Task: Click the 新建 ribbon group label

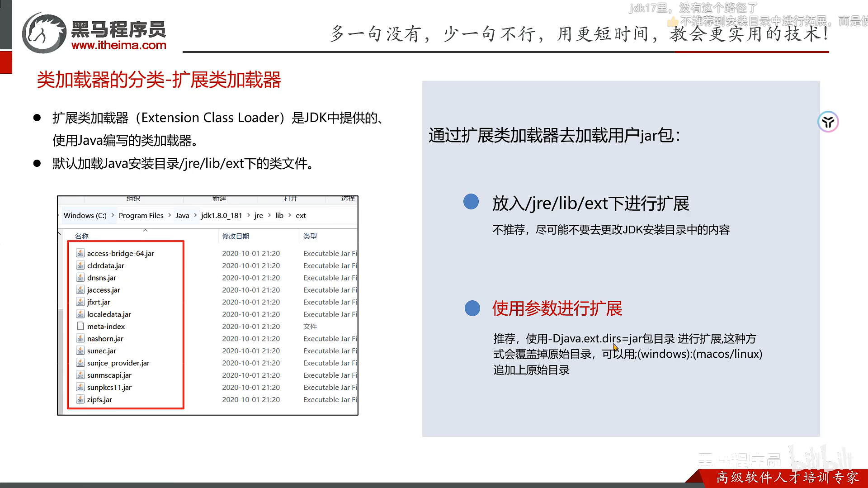Action: (219, 199)
